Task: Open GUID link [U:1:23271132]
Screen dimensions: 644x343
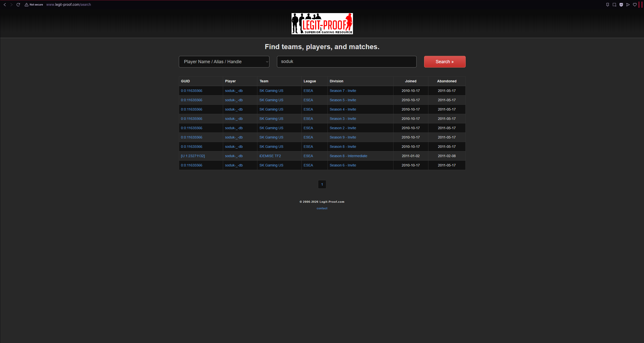Action: tap(193, 156)
